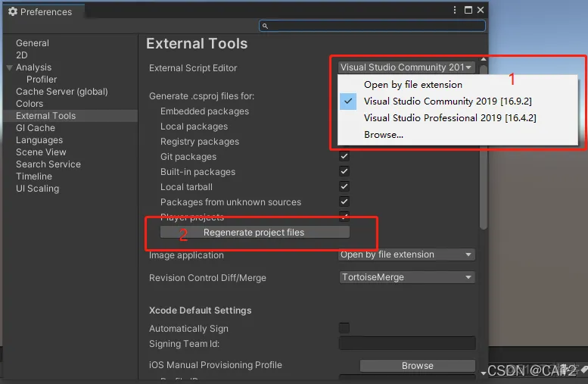Open Search Service preferences

(48, 164)
